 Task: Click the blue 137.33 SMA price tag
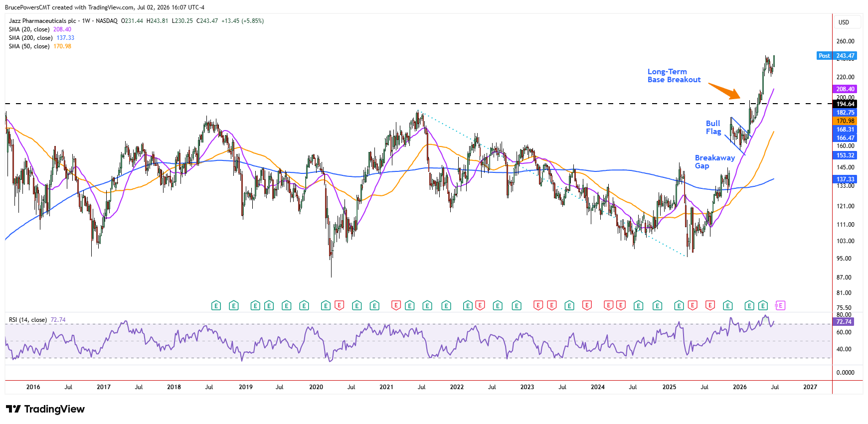(x=845, y=179)
